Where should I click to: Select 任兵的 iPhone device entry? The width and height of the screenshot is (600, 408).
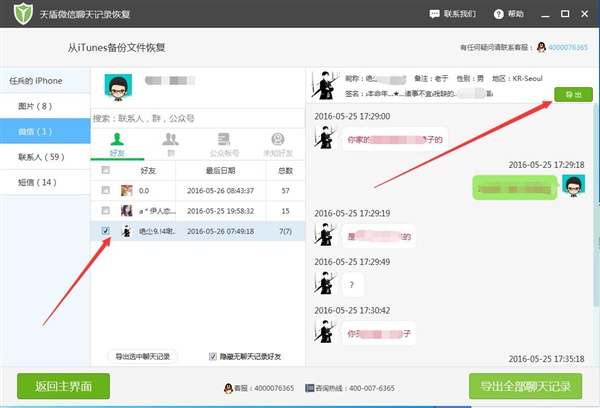45,81
